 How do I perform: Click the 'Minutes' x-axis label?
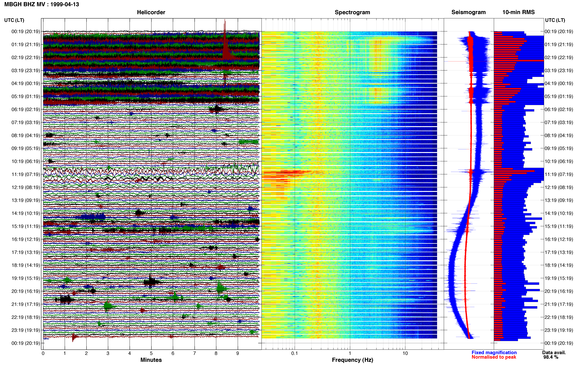151,360
